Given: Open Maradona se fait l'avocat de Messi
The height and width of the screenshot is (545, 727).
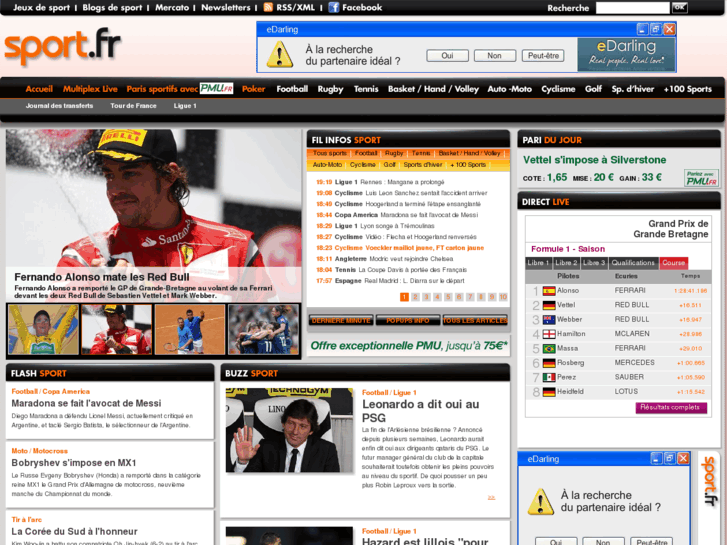Looking at the screenshot, I should [x=86, y=403].
